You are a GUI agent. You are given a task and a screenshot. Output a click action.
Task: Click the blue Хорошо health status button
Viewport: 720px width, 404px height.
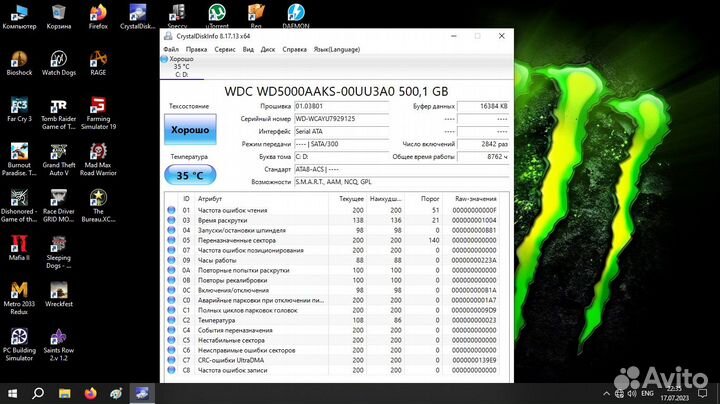(190, 130)
